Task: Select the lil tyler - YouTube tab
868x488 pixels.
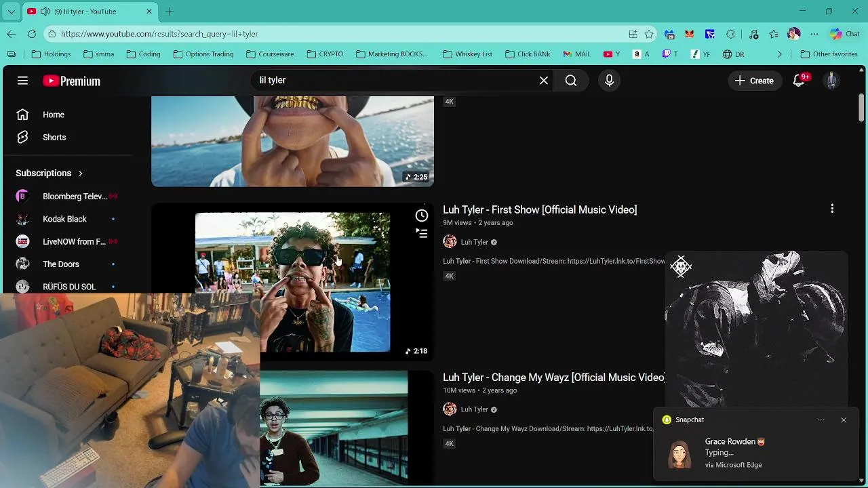Action: [85, 12]
